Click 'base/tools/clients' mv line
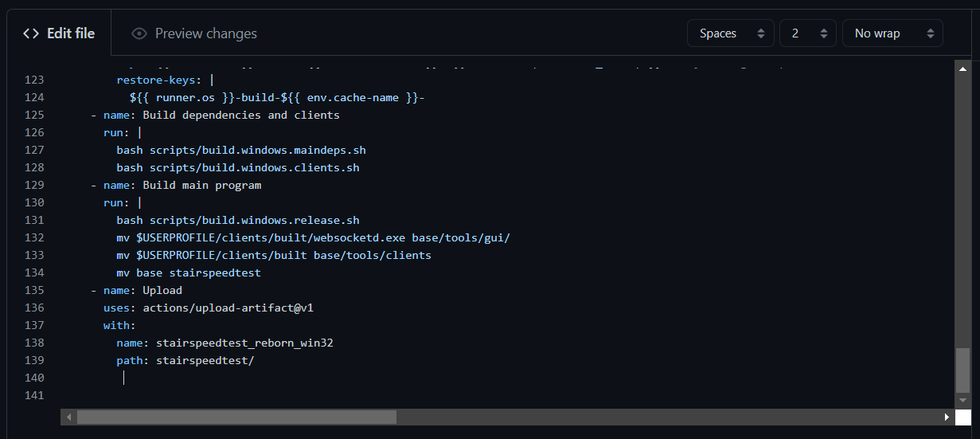 [274, 256]
